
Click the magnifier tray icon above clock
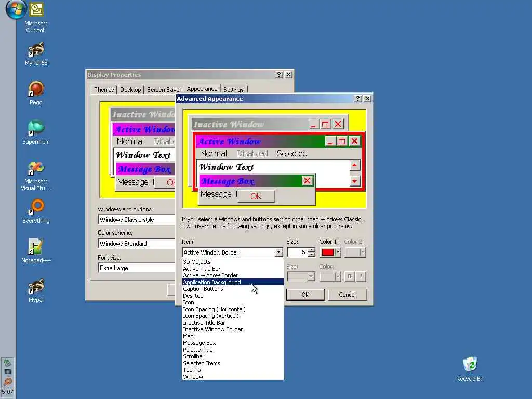pos(7,381)
